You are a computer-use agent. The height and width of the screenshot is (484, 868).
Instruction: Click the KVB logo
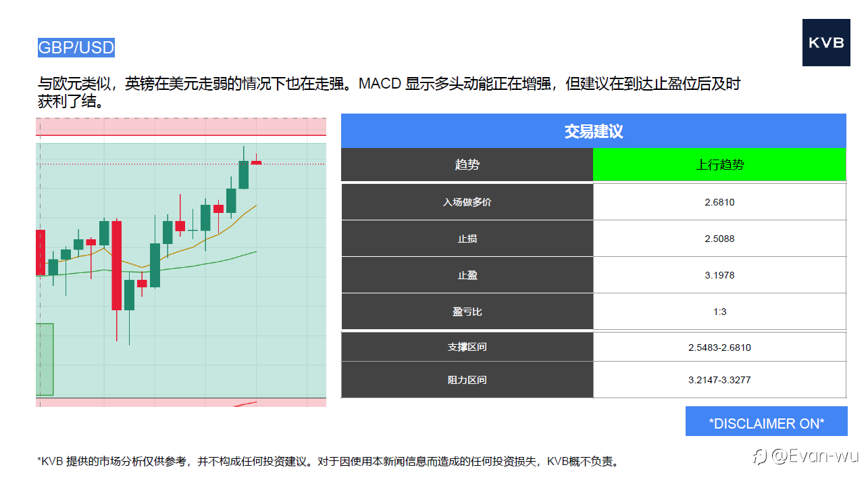click(x=826, y=43)
